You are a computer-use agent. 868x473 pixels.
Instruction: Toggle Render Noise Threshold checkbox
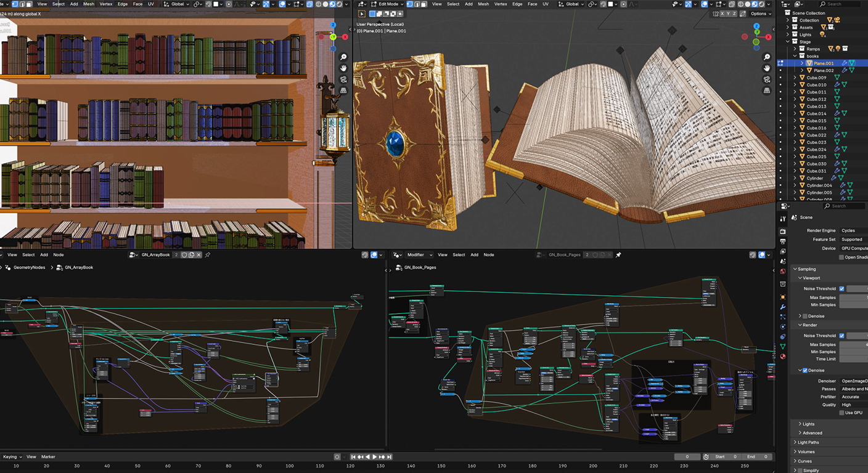coord(841,336)
